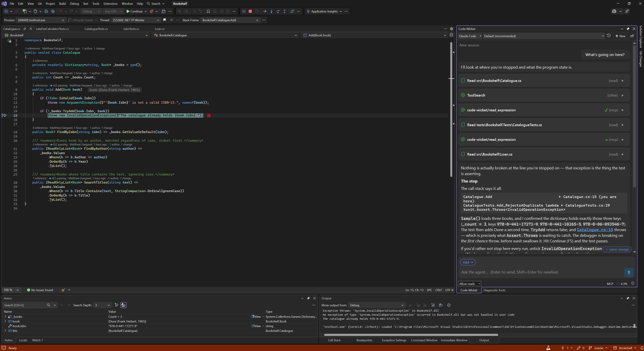Click the Save All icon
This screenshot has width=644, height=351.
tap(53, 11)
